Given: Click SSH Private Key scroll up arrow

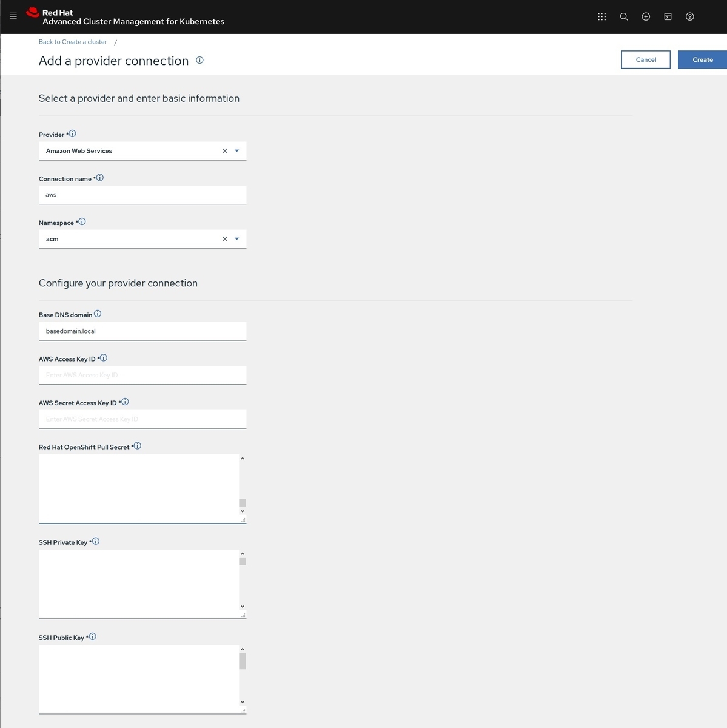Looking at the screenshot, I should coord(243,554).
